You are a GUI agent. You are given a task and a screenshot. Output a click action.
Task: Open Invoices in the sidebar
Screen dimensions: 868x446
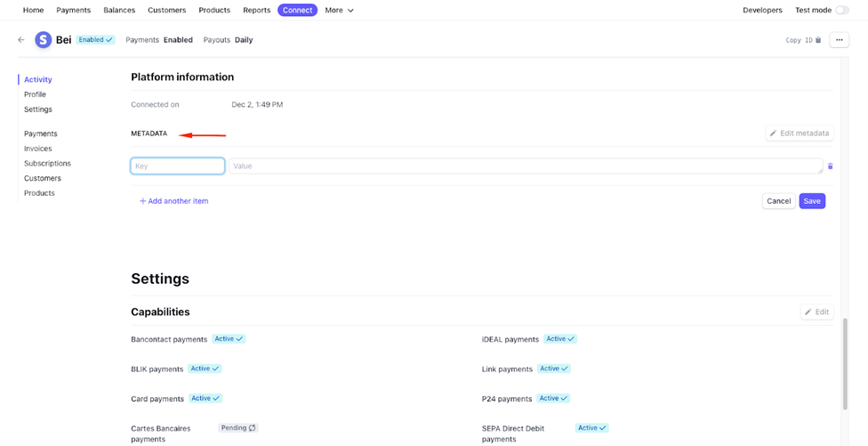point(37,149)
